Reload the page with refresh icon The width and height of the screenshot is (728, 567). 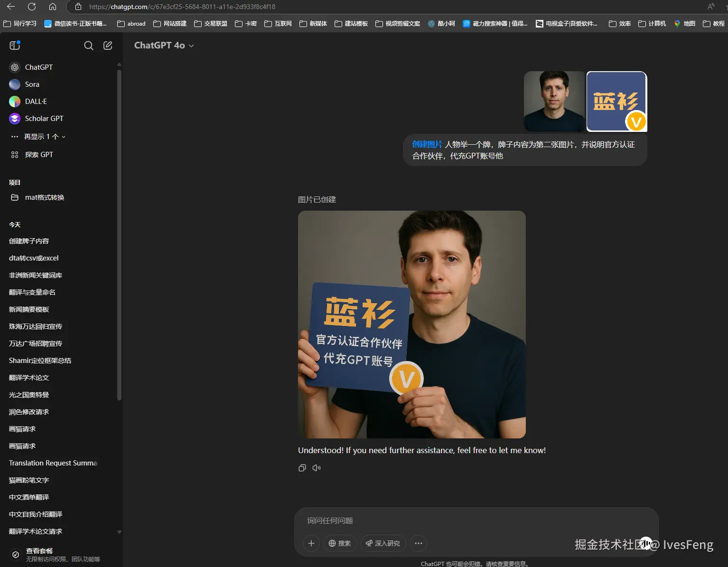pos(32,7)
